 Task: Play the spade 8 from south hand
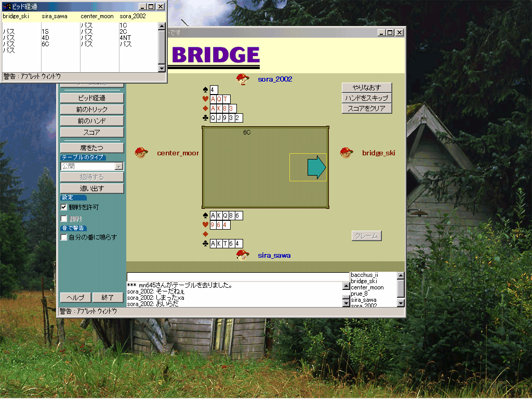231,216
